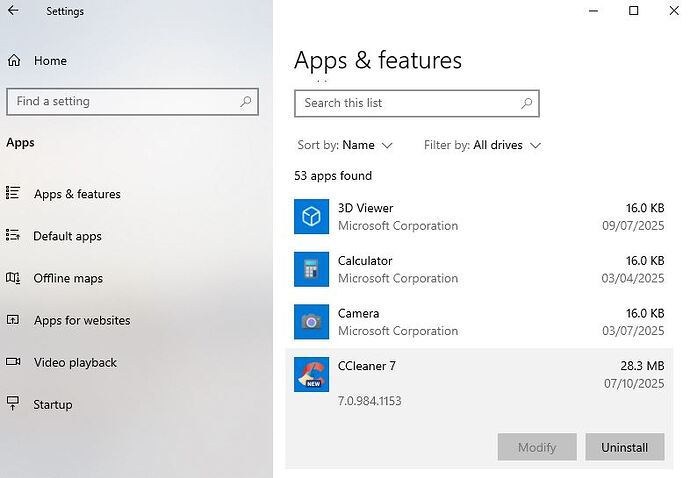Open Apps & features in sidebar
Image resolution: width=690 pixels, height=478 pixels.
[x=77, y=194]
